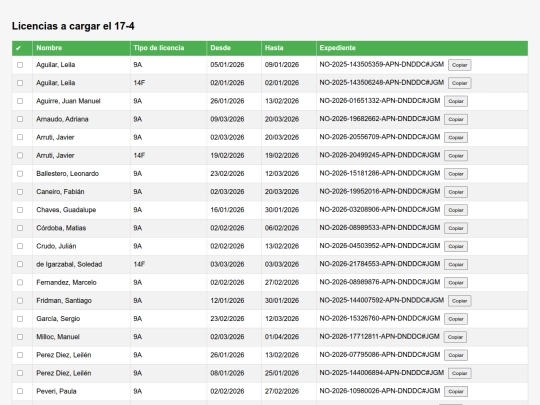The height and width of the screenshot is (405, 540).
Task: Click Copiar beside Caneiro, Fabián's expediente
Action: coord(456,192)
